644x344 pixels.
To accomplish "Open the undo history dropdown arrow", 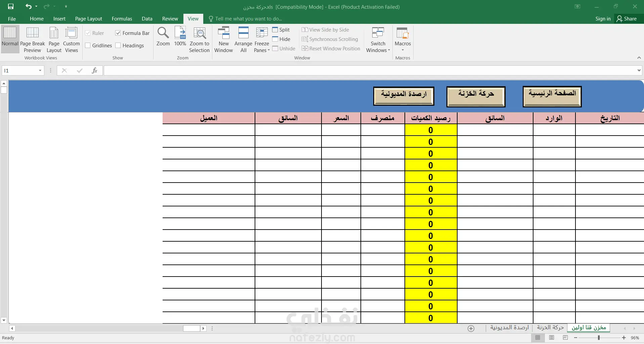I will [36, 6].
